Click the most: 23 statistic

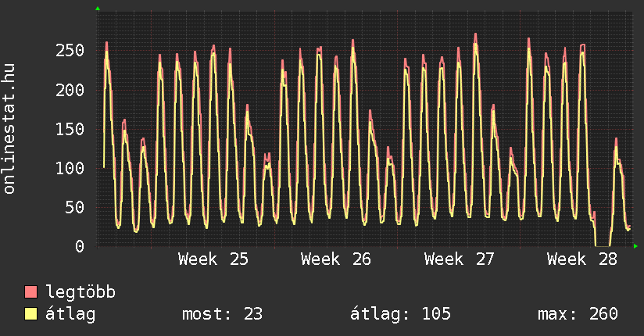click(222, 314)
